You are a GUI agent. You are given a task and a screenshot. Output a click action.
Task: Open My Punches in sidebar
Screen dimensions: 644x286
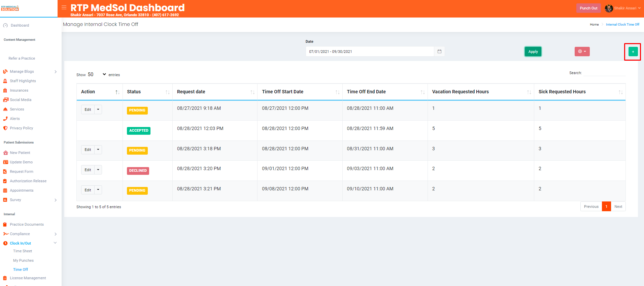(23, 260)
